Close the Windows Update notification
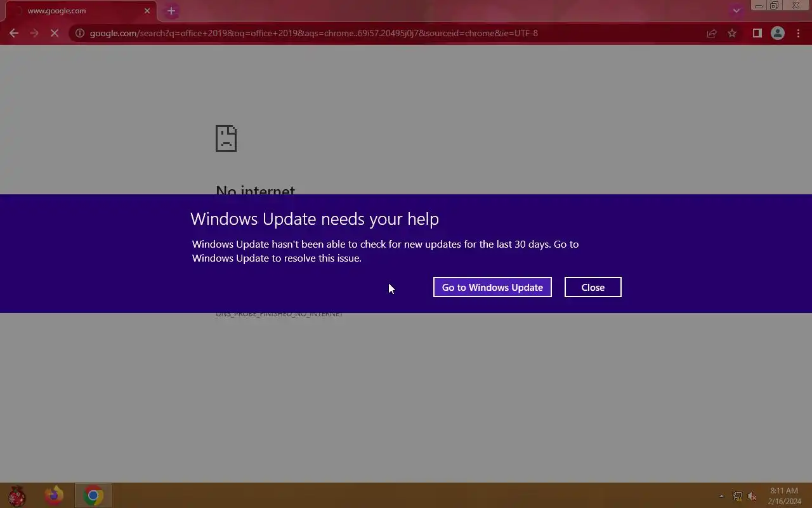This screenshot has width=812, height=508. 593,287
